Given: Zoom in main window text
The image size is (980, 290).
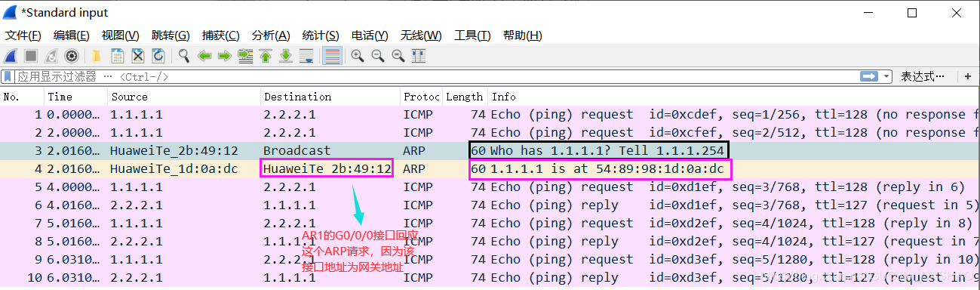Looking at the screenshot, I should pos(357,56).
